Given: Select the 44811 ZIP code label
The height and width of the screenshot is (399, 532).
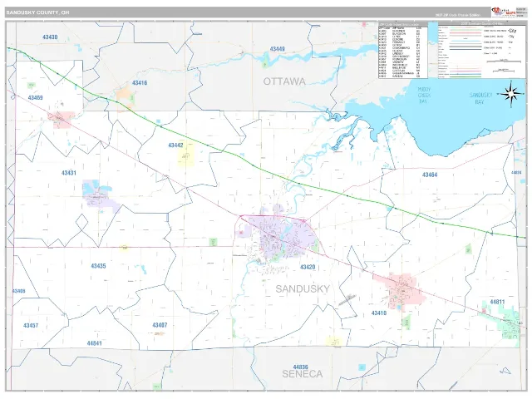Looking at the screenshot, I should pos(497,302).
